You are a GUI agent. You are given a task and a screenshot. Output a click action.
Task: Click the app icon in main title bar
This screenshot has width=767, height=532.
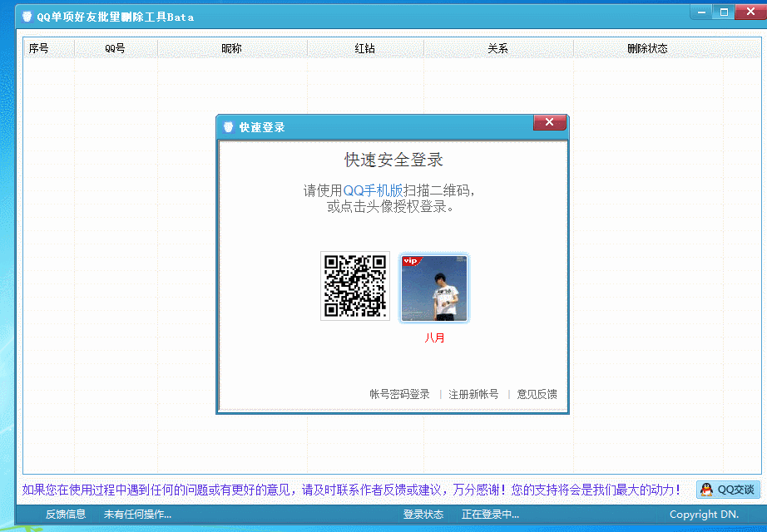coord(27,17)
